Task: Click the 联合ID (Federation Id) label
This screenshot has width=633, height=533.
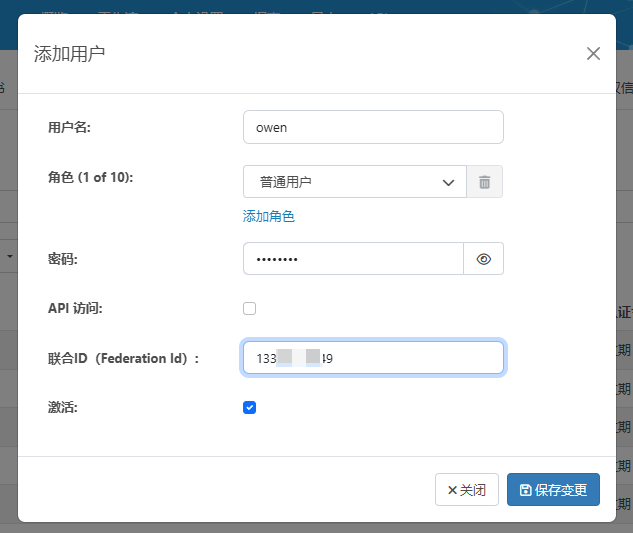Action: pyautogui.click(x=123, y=358)
